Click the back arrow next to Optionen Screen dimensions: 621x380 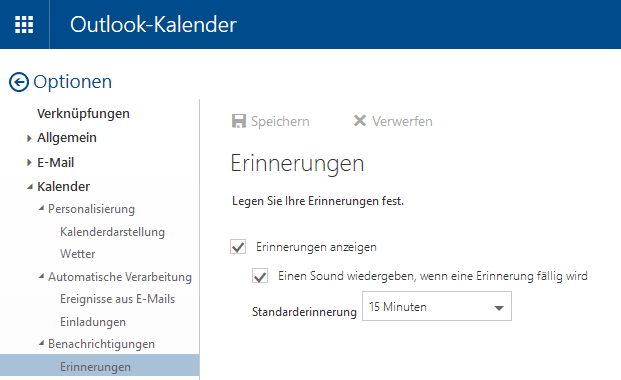[19, 82]
